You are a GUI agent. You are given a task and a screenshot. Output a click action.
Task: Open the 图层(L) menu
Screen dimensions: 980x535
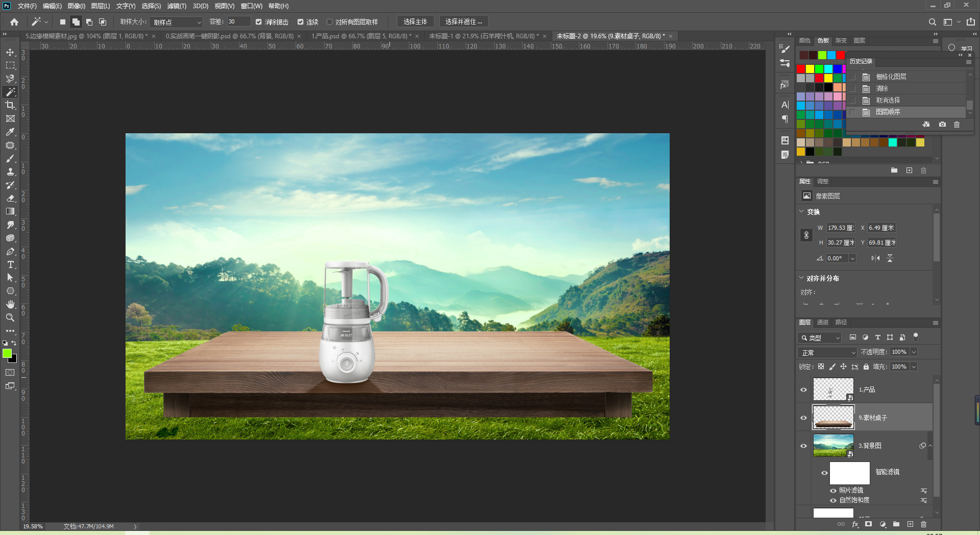[101, 6]
